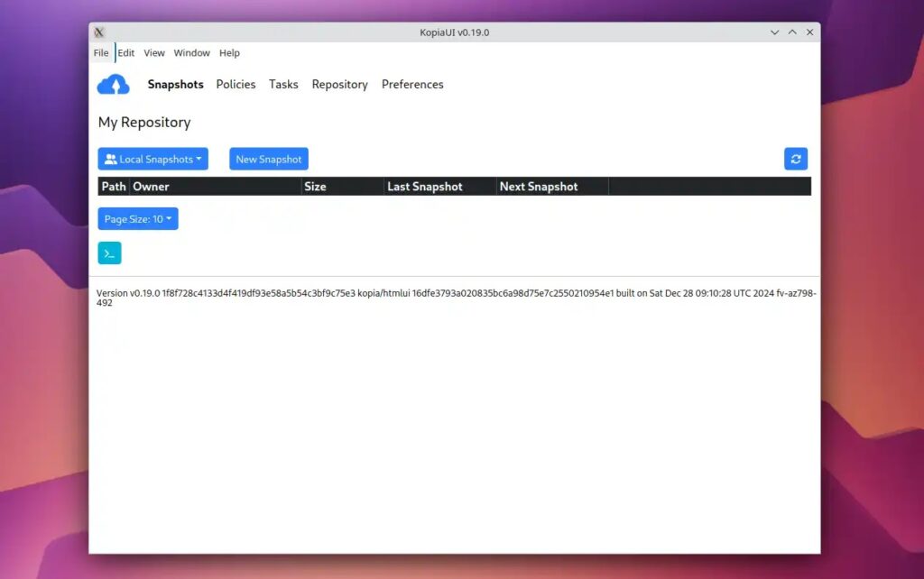
Task: Open the Window menu
Action: click(191, 53)
